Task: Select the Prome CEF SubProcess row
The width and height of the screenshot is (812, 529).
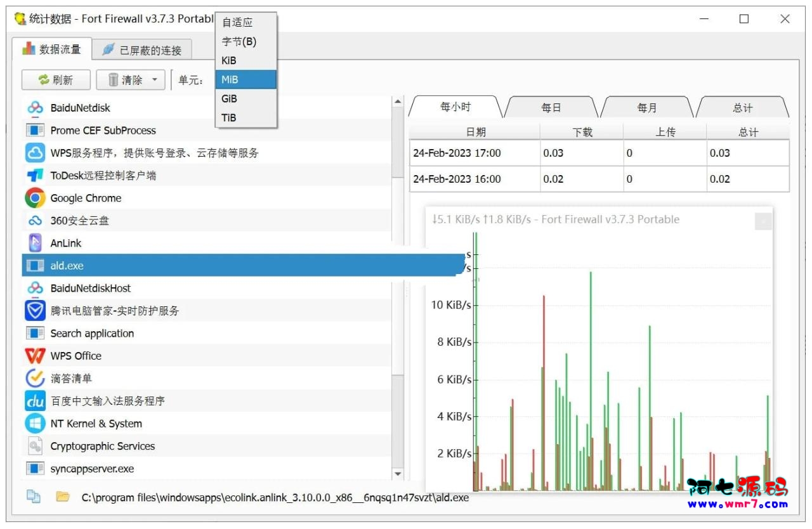Action: click(x=207, y=131)
